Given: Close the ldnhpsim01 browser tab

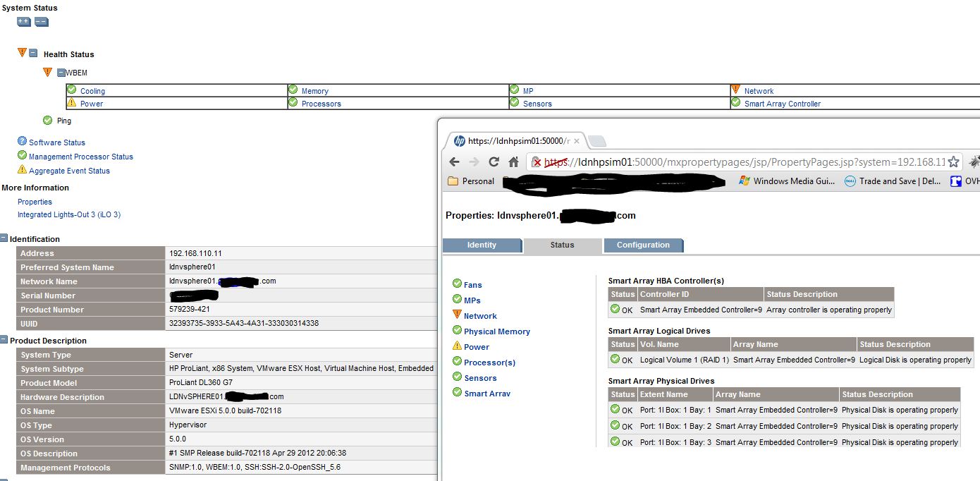Looking at the screenshot, I should tap(576, 141).
